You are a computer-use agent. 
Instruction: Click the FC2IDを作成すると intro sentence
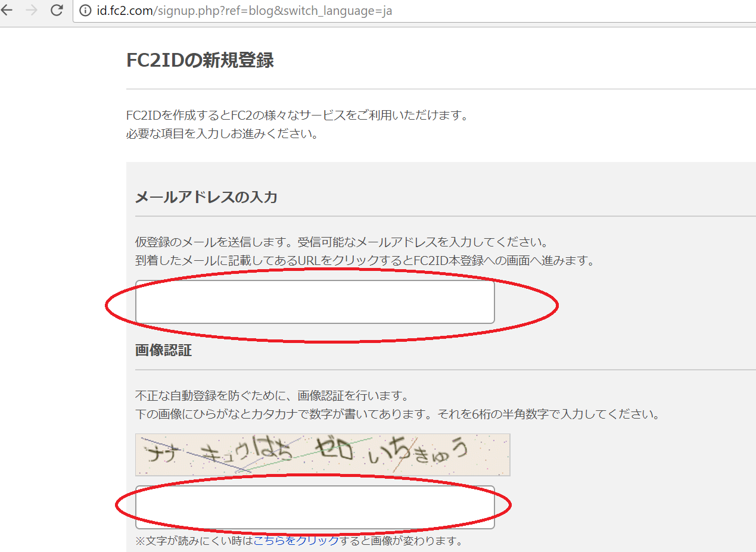click(297, 115)
